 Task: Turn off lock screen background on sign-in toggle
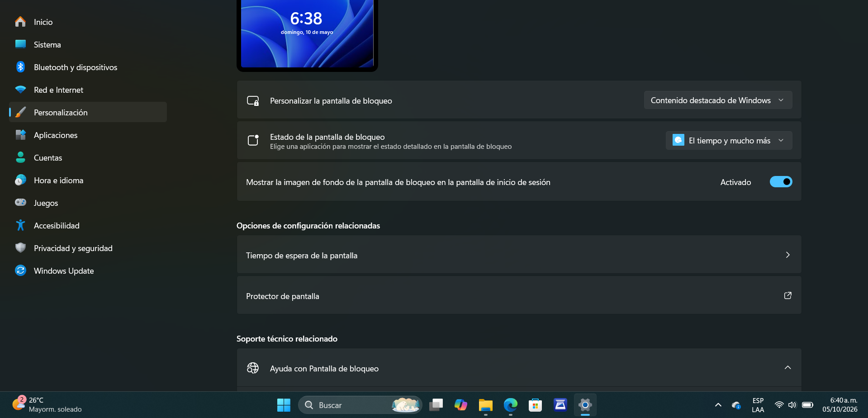tap(781, 182)
